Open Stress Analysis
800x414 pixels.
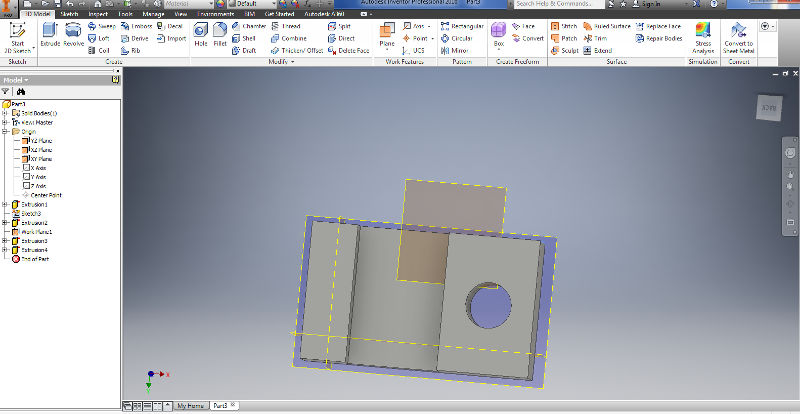click(x=703, y=37)
